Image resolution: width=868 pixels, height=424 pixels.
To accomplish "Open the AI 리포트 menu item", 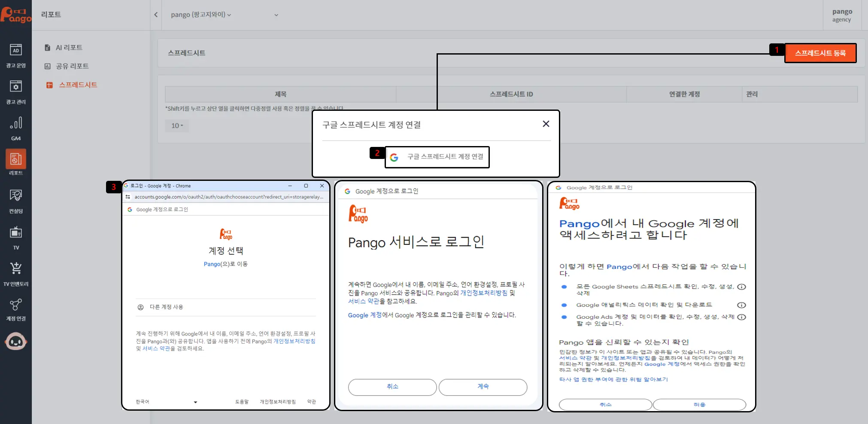I will 69,48.
